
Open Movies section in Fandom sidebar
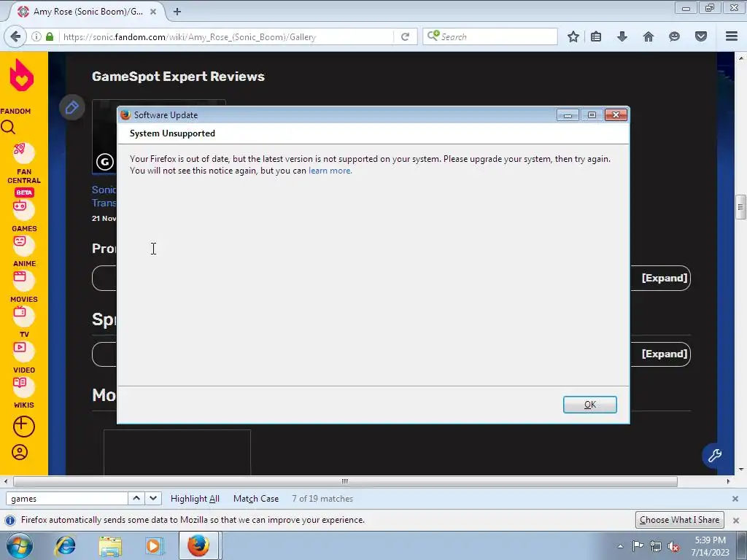[24, 286]
